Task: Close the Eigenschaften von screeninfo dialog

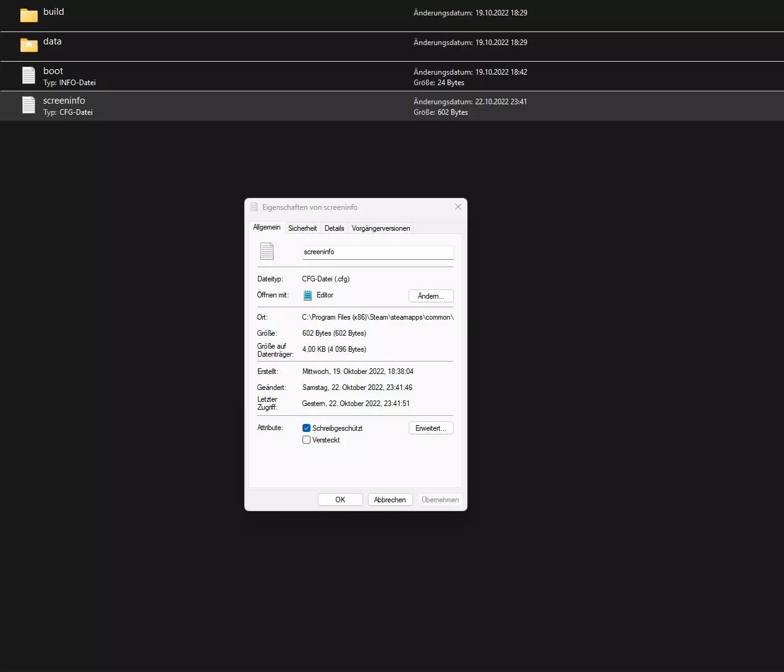Action: coord(457,207)
